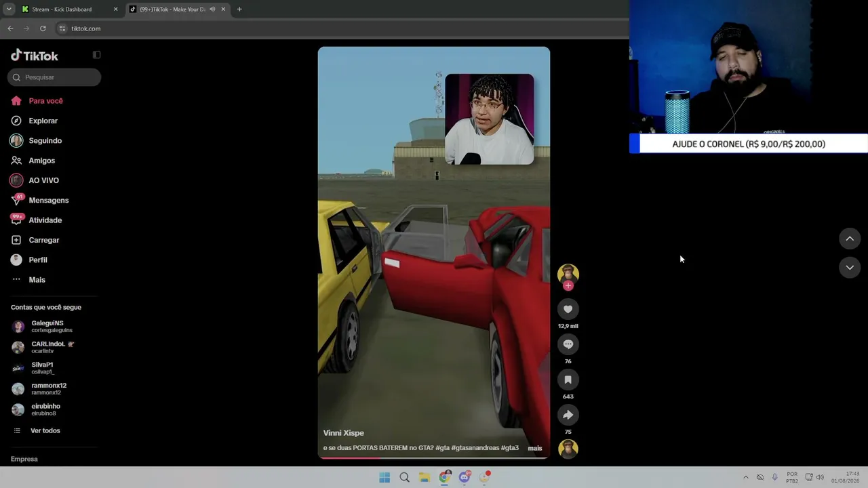Go to previous video with up arrow
Screen dimensions: 868x488
850,239
